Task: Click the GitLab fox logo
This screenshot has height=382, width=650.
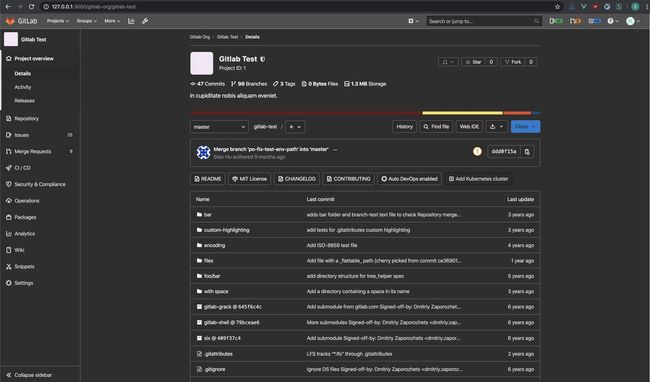Action: (10, 21)
